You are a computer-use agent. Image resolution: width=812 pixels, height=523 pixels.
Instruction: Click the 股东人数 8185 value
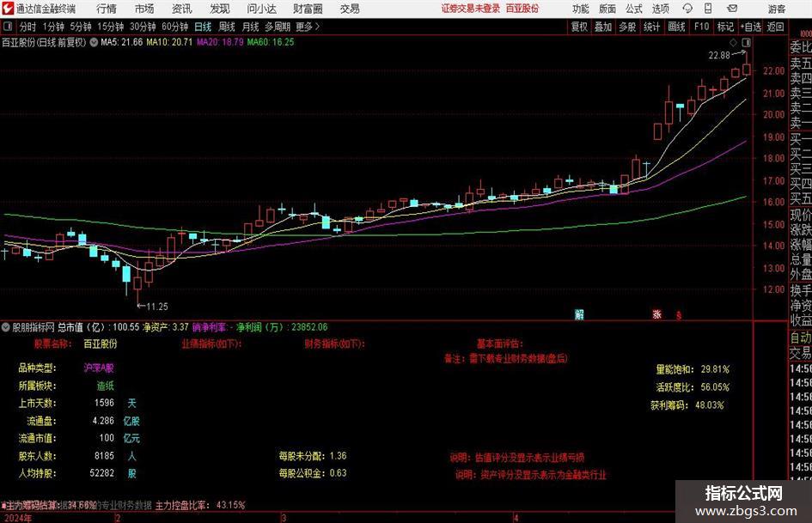[x=104, y=456]
